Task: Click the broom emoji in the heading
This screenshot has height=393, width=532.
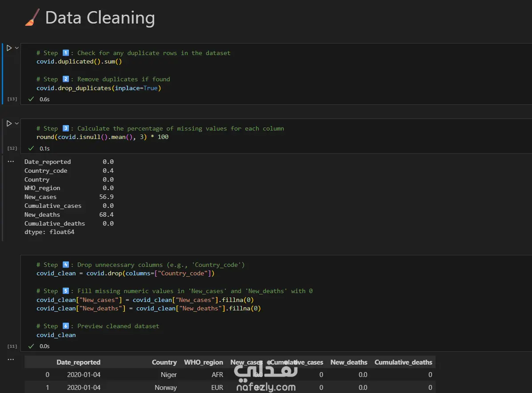Action: coord(32,18)
